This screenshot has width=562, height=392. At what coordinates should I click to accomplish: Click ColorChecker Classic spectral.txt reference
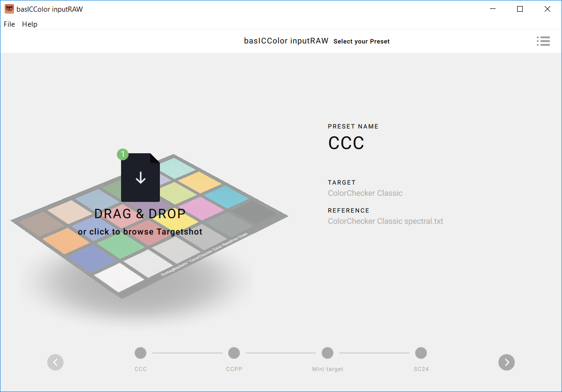385,221
